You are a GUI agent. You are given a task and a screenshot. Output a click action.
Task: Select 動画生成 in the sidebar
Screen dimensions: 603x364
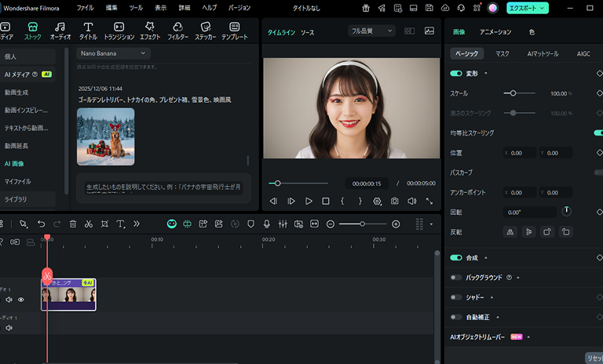coord(16,92)
